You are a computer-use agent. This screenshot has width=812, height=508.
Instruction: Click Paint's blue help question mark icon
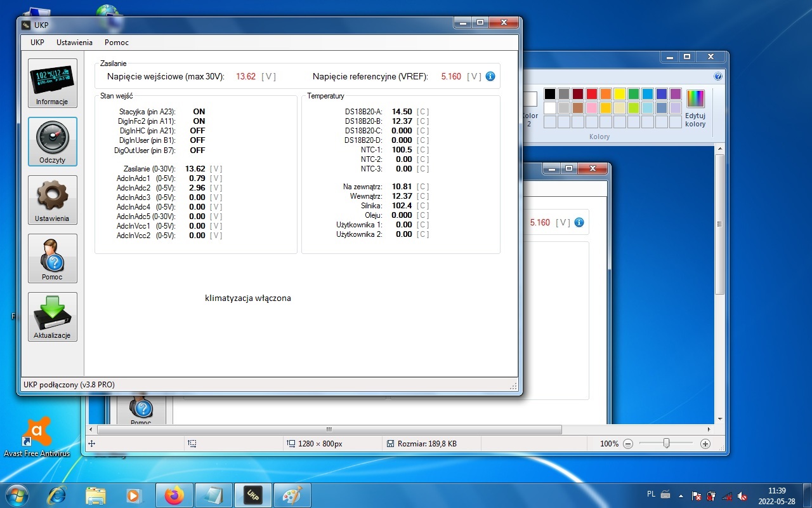(x=718, y=76)
